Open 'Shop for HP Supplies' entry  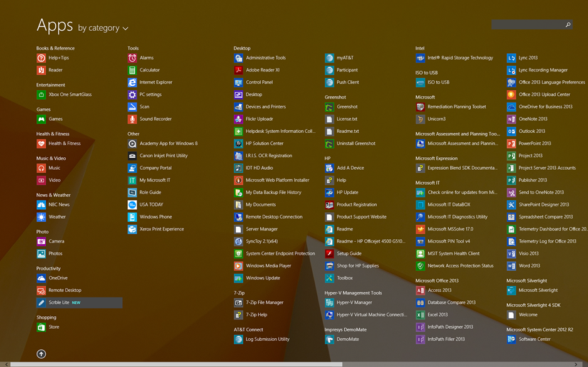[352, 266]
